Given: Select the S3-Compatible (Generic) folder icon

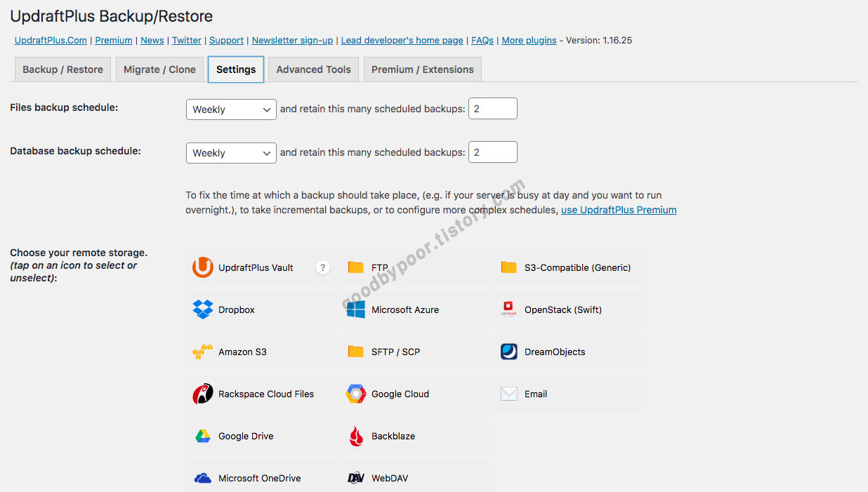Looking at the screenshot, I should [x=509, y=267].
